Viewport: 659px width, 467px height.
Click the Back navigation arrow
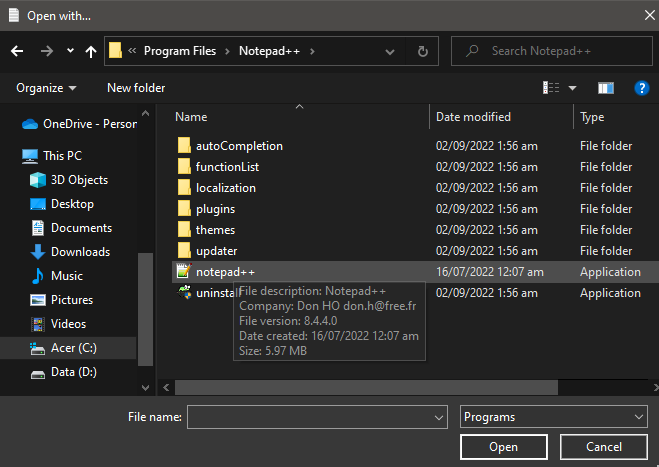point(17,51)
